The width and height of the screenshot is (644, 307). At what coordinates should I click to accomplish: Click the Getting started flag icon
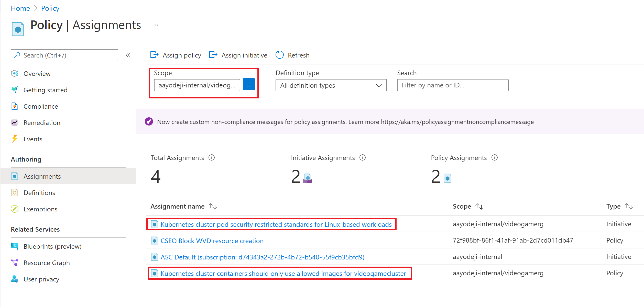(x=15, y=90)
